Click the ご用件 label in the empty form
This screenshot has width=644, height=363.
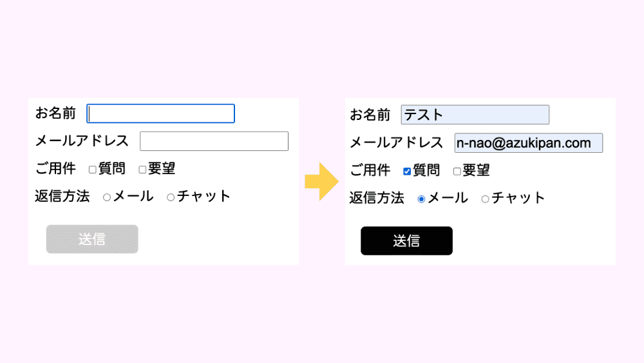[x=55, y=168]
